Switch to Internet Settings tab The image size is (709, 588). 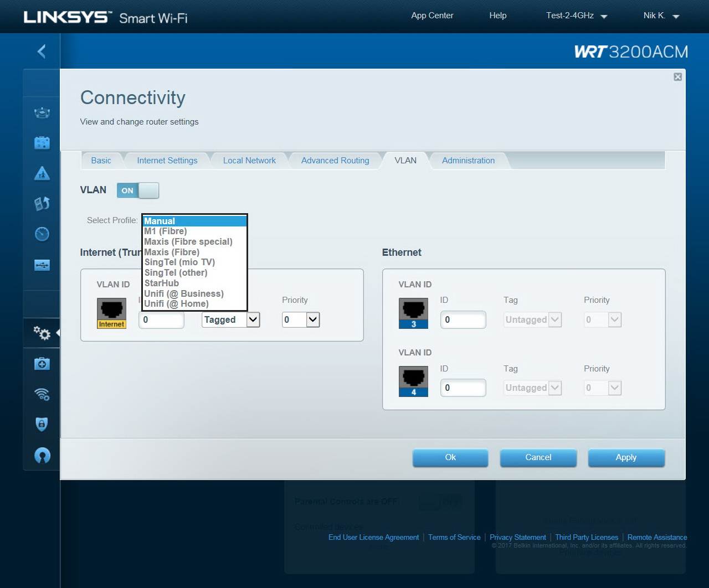(x=167, y=161)
